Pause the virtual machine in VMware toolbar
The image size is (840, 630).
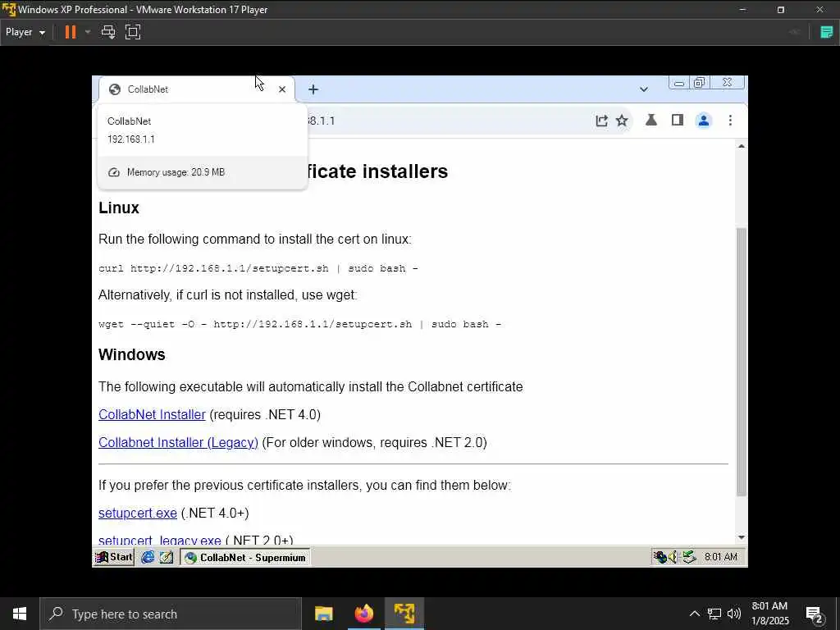pos(71,32)
